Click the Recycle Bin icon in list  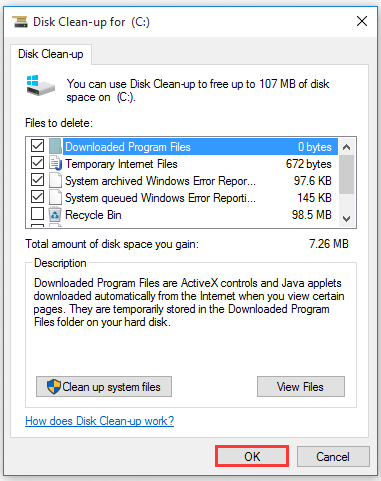pos(55,214)
